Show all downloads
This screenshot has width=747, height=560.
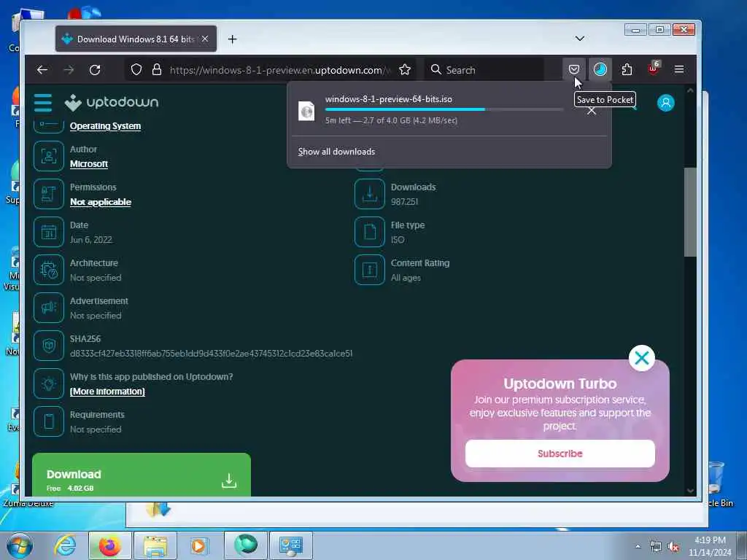coord(336,152)
